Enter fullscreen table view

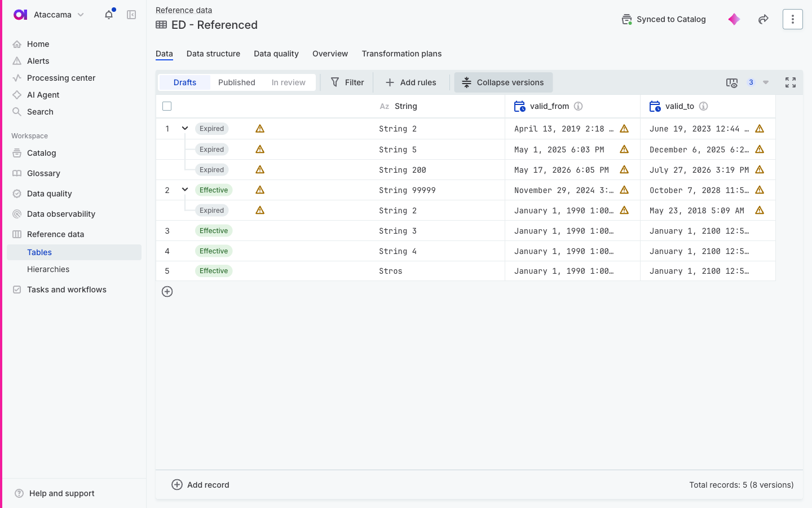coord(791,82)
